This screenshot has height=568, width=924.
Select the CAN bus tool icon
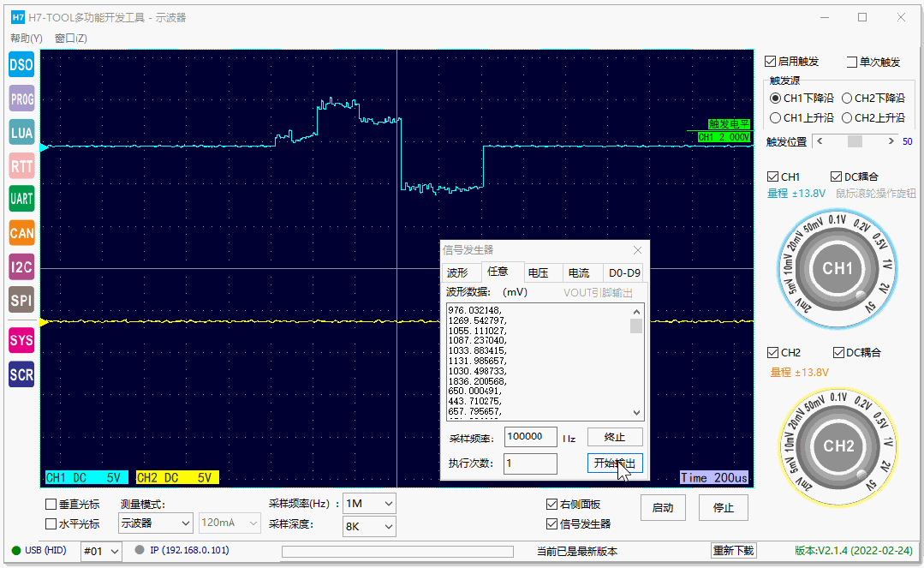tap(21, 232)
